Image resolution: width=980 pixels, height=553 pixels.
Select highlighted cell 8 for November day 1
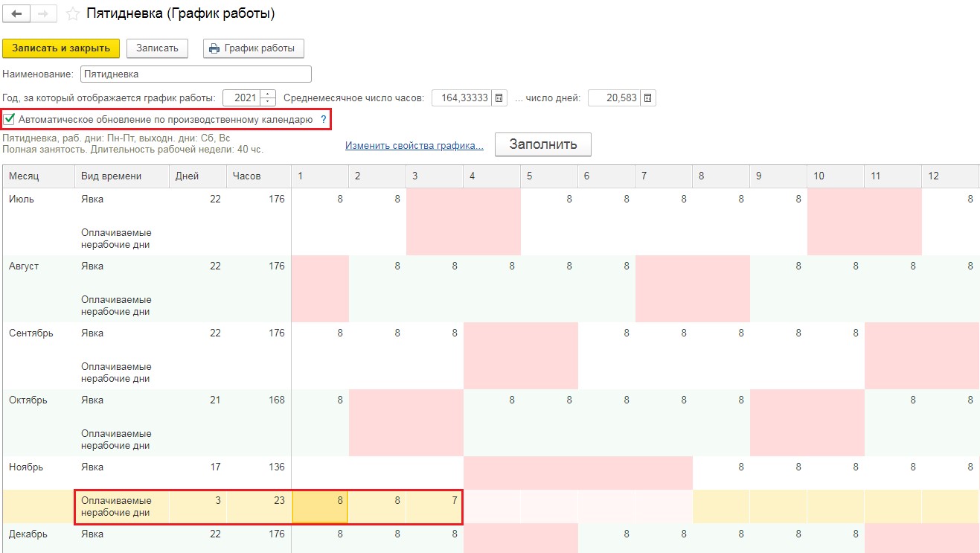pos(320,507)
